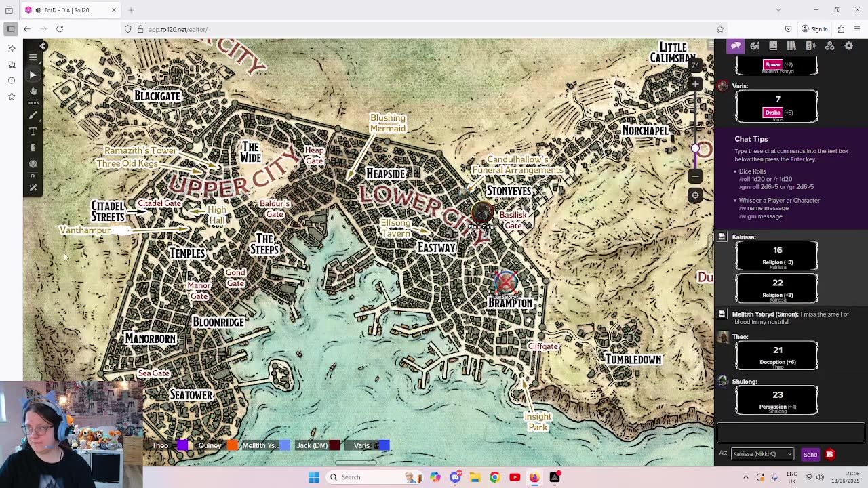
Task: Click the token in Lower City near Basilisk Gate
Action: [482, 213]
